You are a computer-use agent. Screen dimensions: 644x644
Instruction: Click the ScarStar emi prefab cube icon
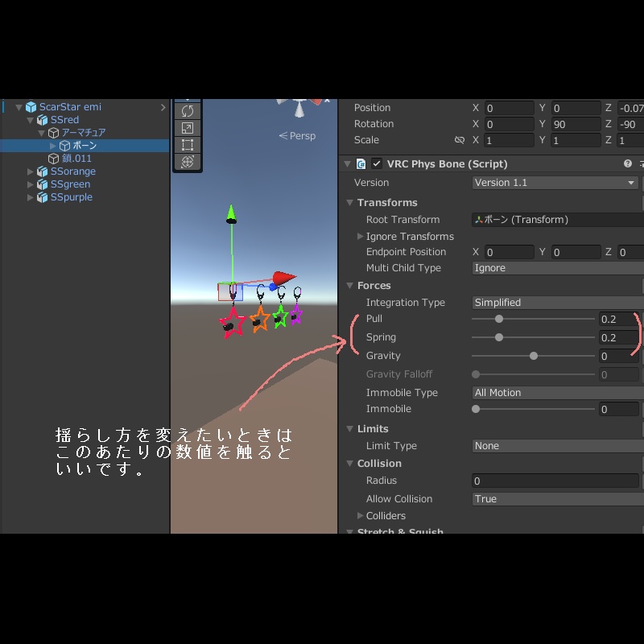31,107
